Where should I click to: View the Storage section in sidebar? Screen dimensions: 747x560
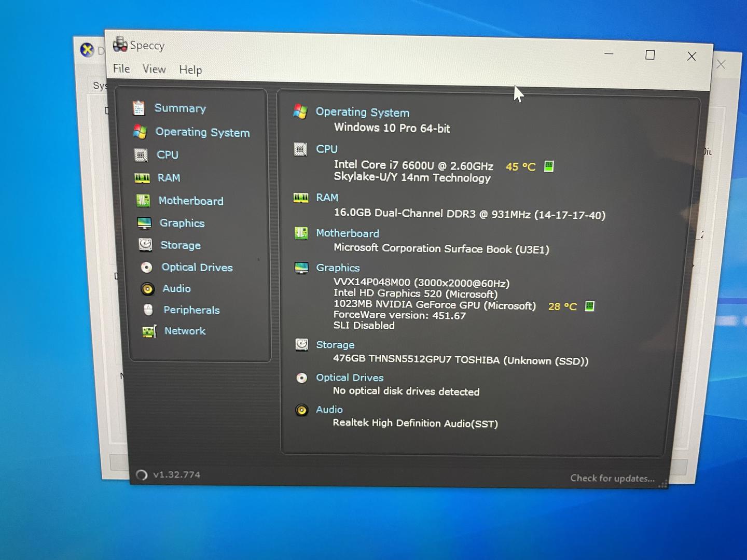[x=181, y=245]
